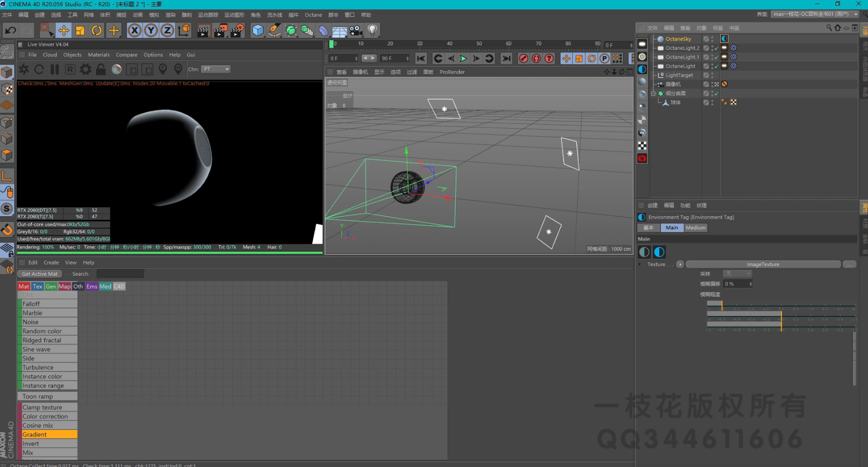The image size is (868, 467).
Task: Toggle OctaneSky visibility dots
Action: 712,39
